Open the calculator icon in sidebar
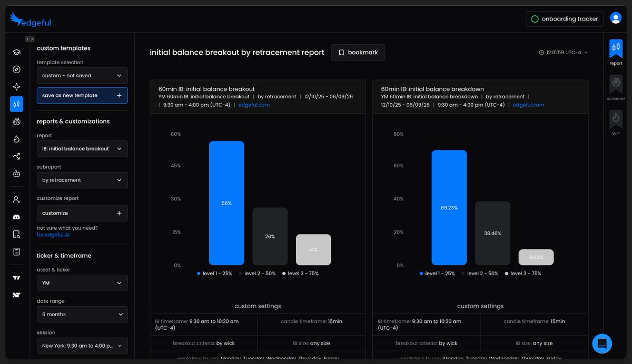632x364 pixels. tap(16, 251)
